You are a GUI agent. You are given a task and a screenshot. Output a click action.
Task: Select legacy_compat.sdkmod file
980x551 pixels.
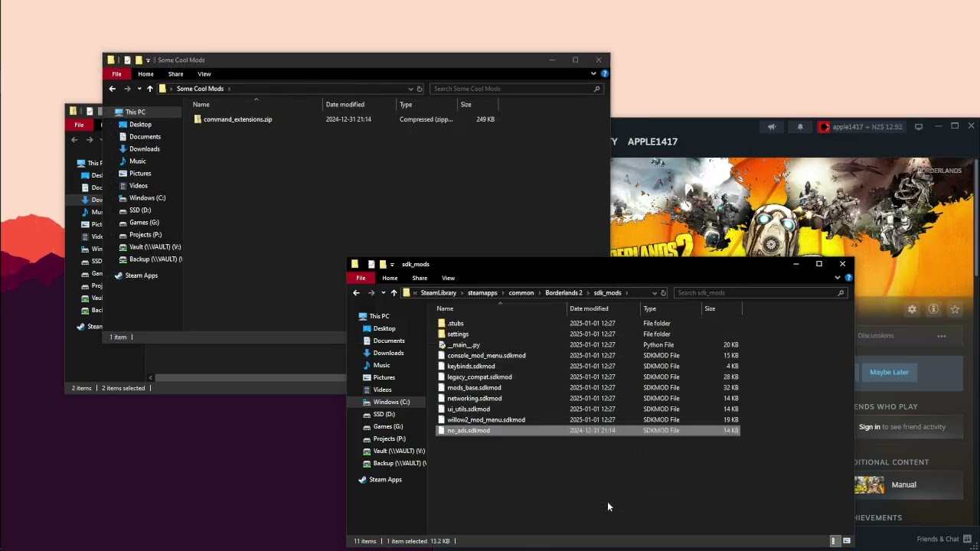479,377
